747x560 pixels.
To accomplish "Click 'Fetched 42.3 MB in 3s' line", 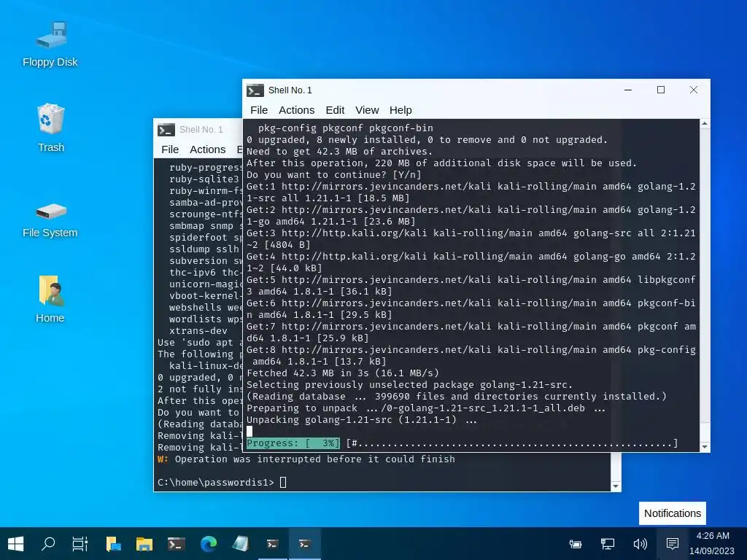I will coord(343,373).
